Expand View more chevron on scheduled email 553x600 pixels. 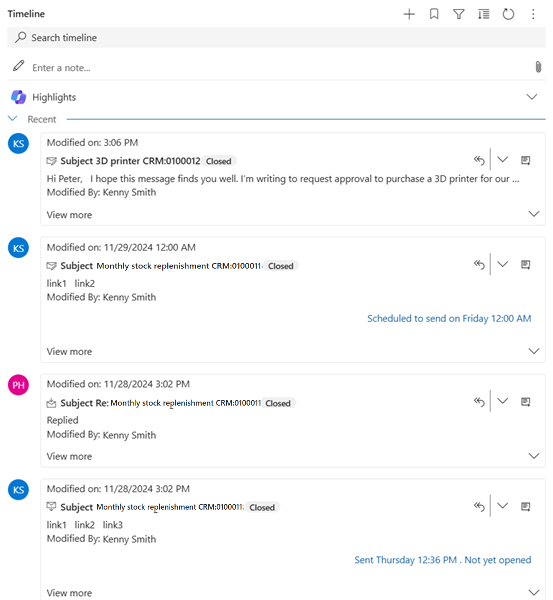click(534, 351)
